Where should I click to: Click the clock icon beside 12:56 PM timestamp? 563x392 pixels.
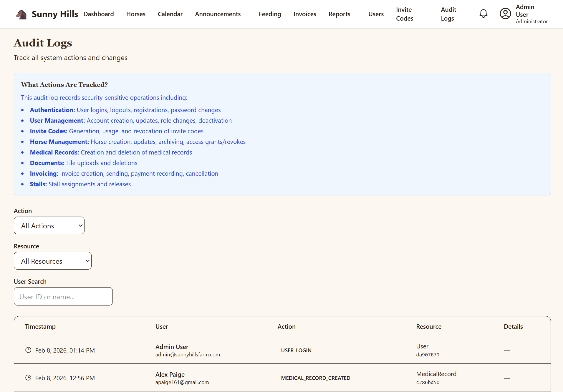pos(28,378)
